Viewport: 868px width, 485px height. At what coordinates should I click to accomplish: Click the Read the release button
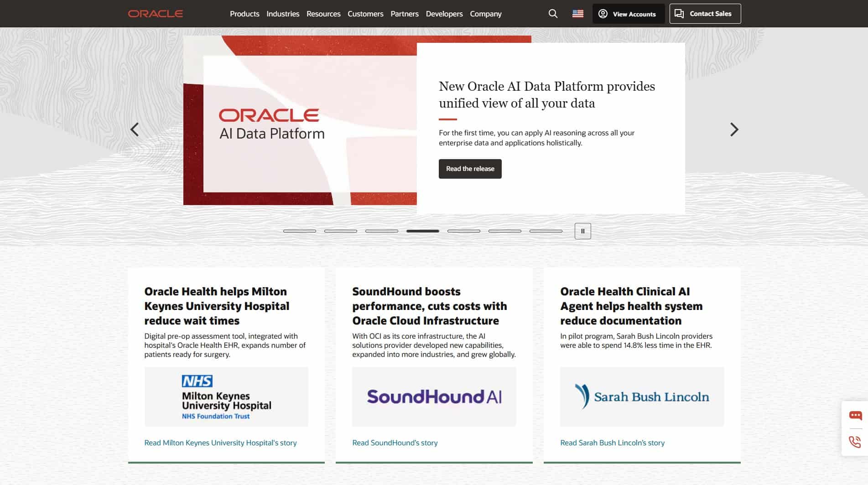pos(470,168)
